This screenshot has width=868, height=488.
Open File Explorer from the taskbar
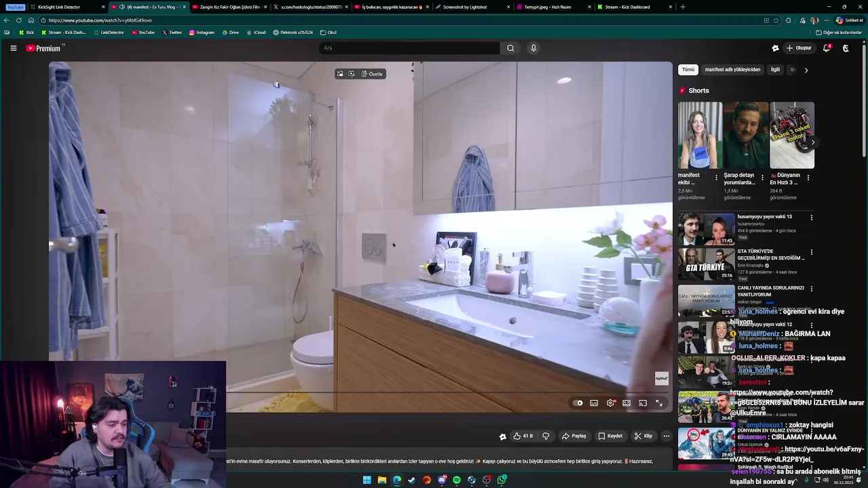point(382,480)
